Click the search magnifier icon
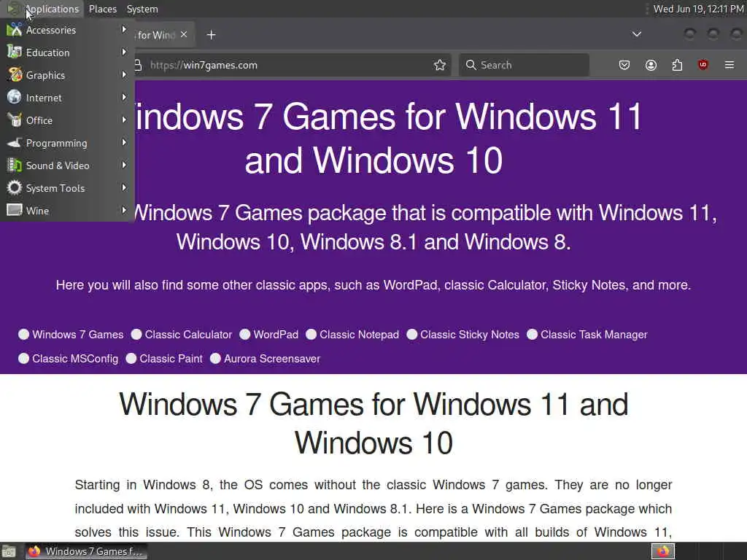The image size is (747, 560). (x=471, y=65)
